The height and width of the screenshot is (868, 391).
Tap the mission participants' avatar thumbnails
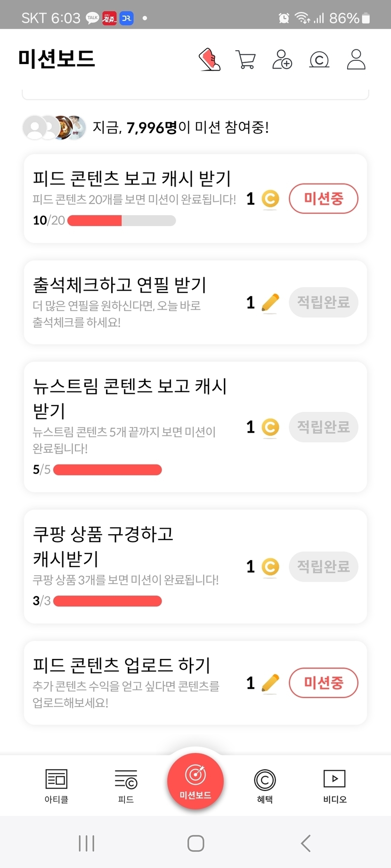(x=54, y=128)
